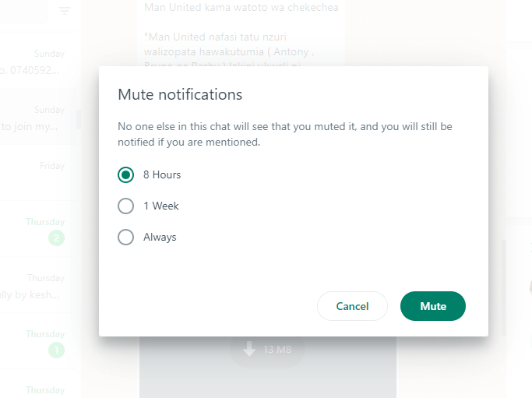The height and width of the screenshot is (398, 532).
Task: Confirm with the green Mute button
Action: point(433,306)
